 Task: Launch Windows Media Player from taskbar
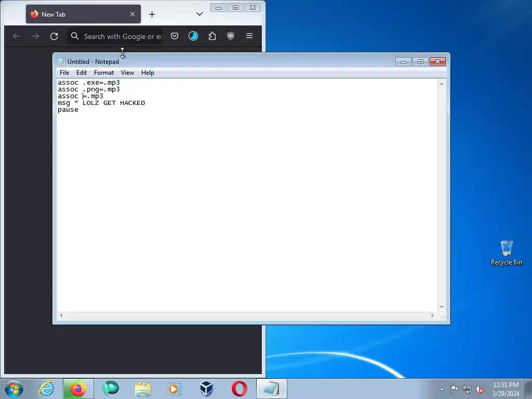tap(175, 389)
